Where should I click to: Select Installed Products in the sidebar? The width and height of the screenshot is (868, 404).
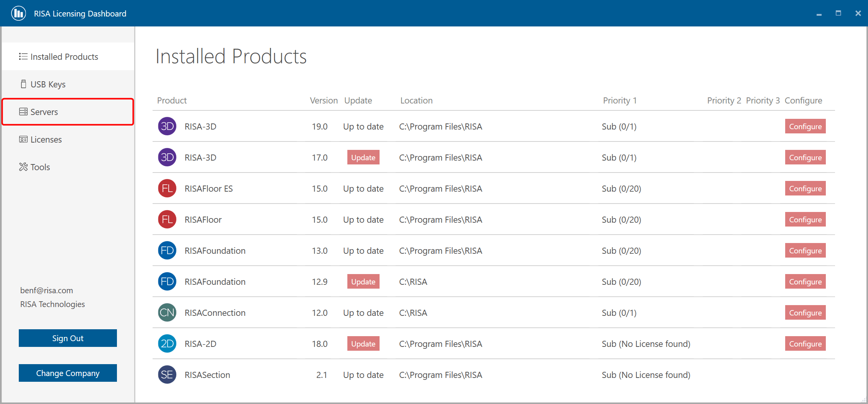(64, 57)
